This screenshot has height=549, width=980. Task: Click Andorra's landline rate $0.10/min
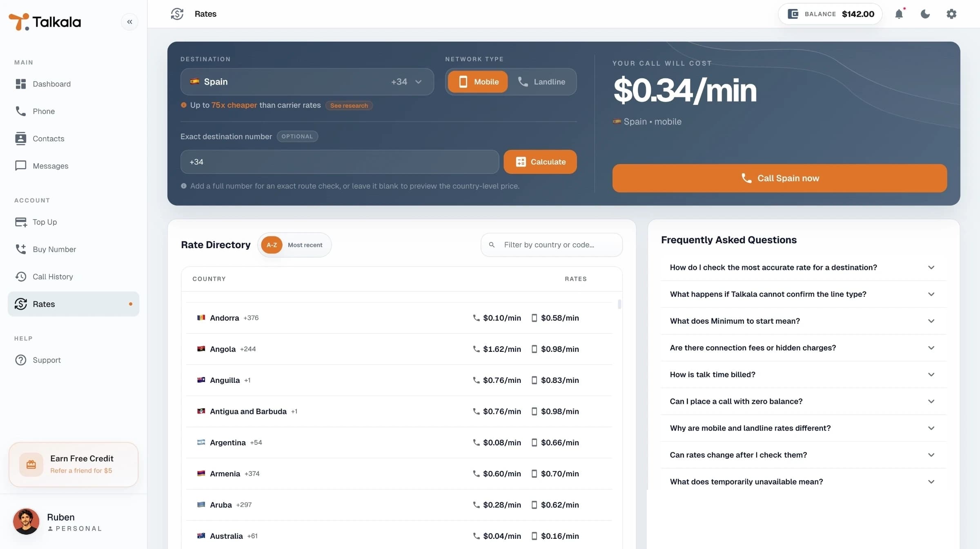[502, 318]
